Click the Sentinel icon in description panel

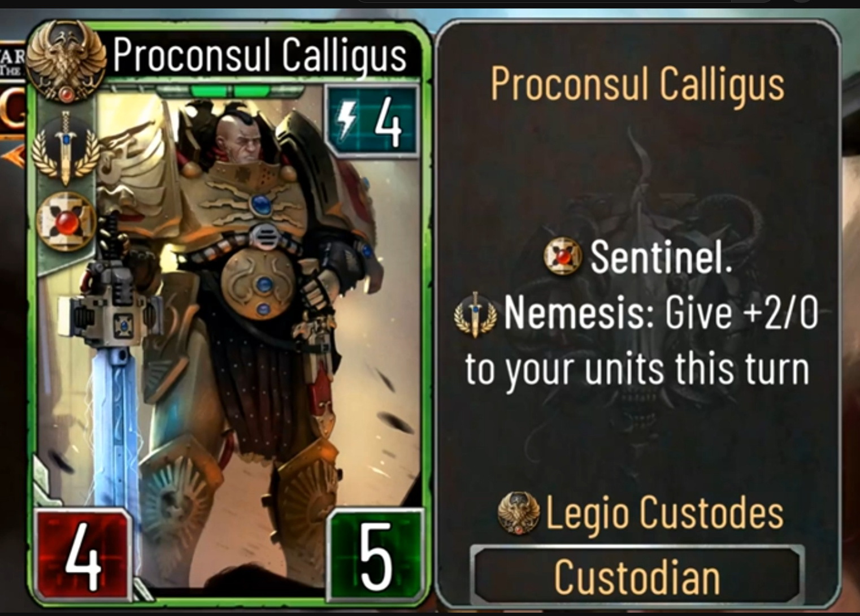563,256
